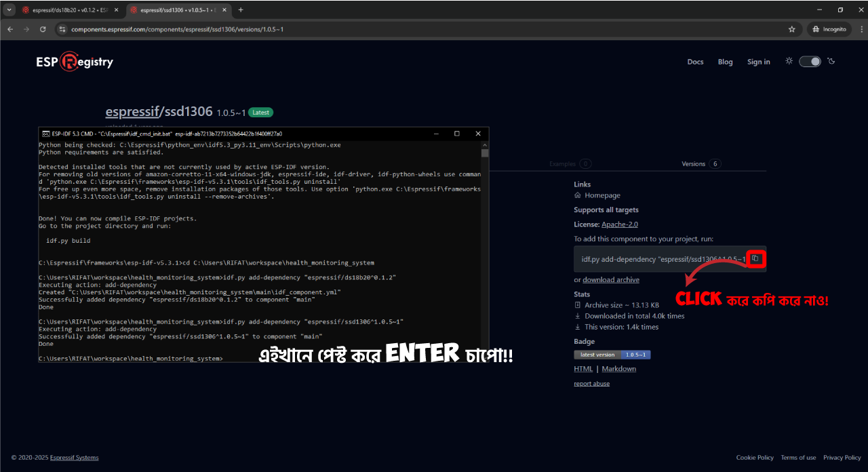This screenshot has height=472, width=868.
Task: Click the browser address bar URL
Action: [177, 29]
